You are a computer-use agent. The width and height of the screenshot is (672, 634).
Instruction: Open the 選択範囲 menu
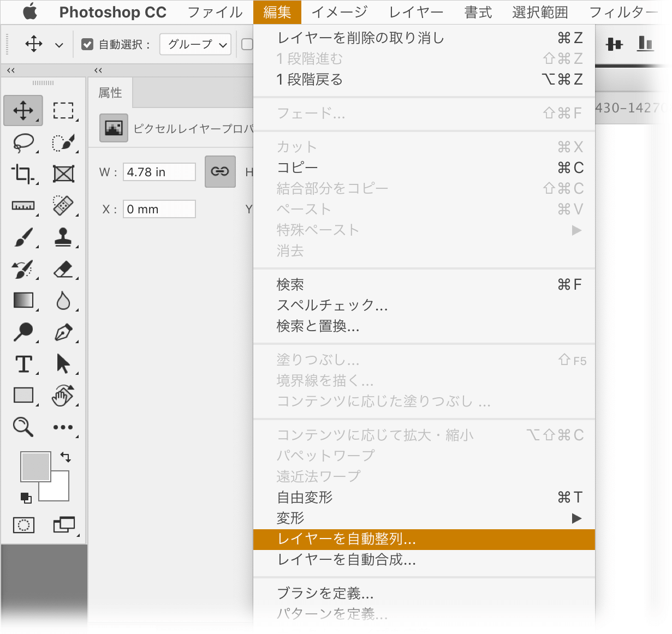point(540,12)
